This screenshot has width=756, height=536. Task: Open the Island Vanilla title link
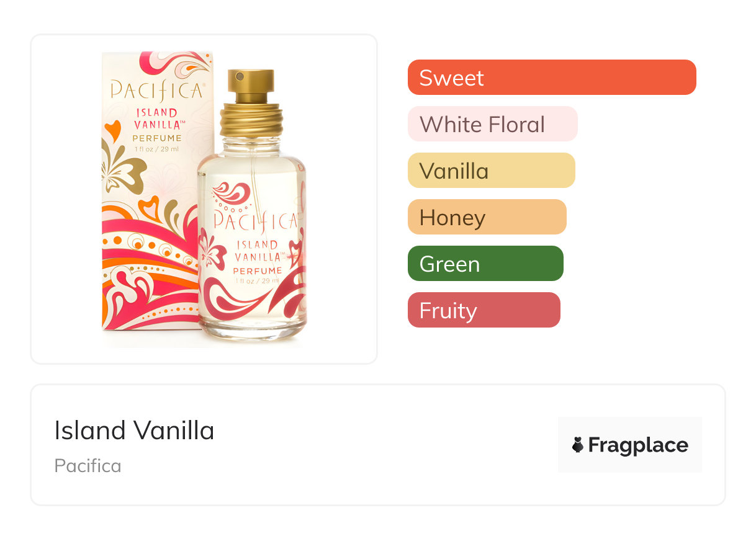tap(134, 431)
